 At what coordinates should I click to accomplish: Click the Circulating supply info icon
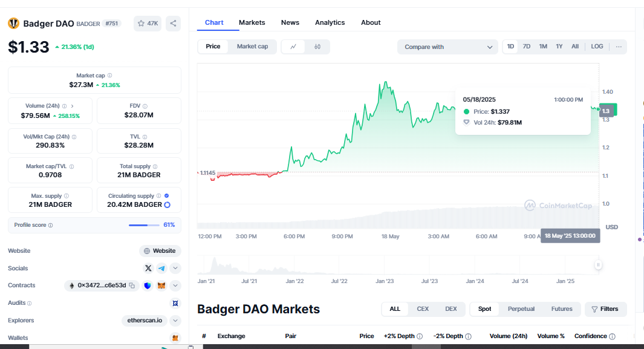point(159,196)
